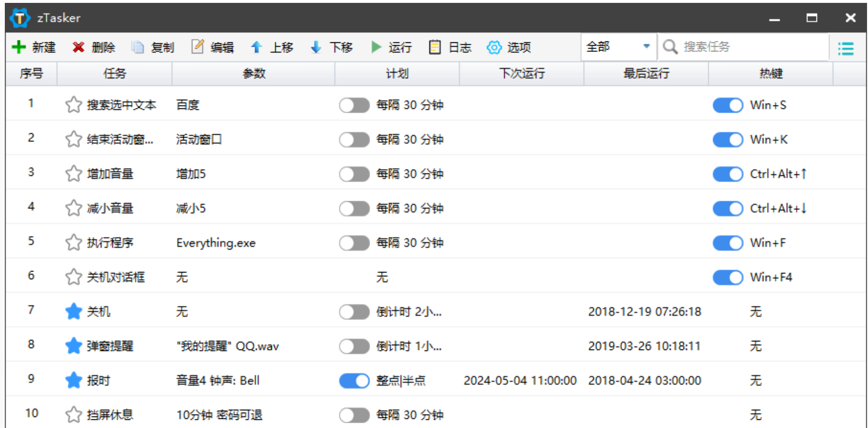
Task: Click the 复制 copy button
Action: (153, 47)
